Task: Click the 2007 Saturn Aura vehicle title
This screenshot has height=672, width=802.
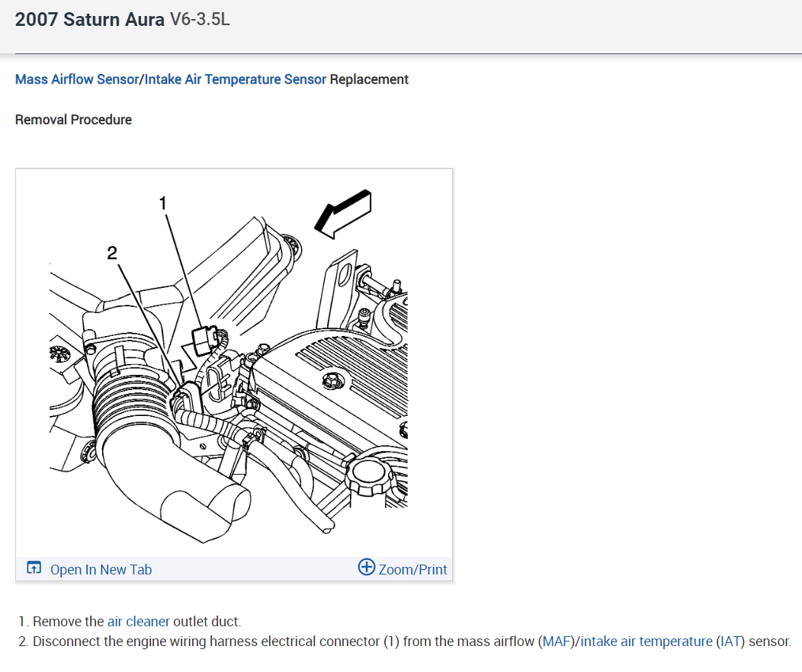Action: pos(89,20)
